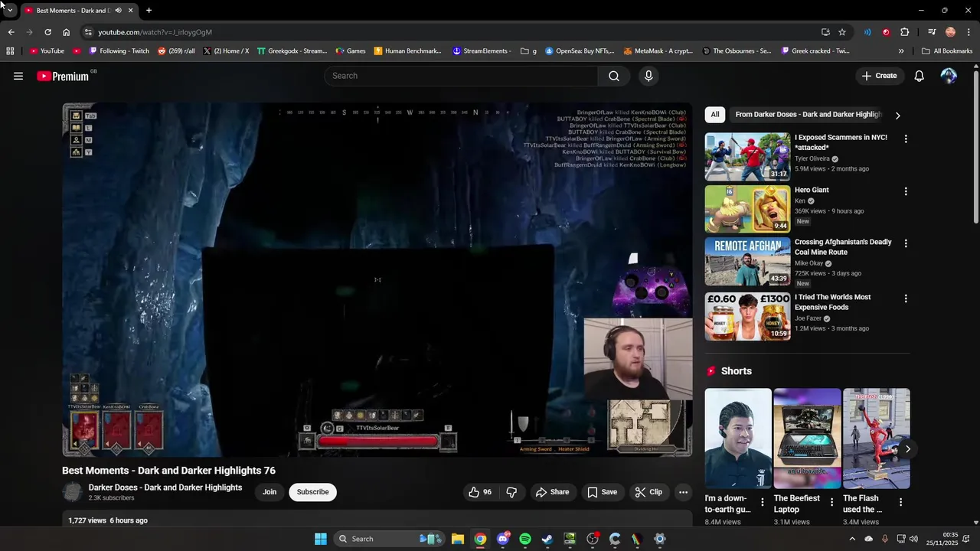The height and width of the screenshot is (551, 980).
Task: Open Chrome tab search dropdown
Action: (10, 11)
